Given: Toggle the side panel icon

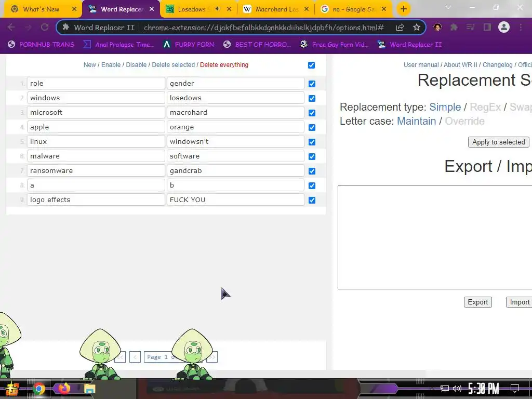Looking at the screenshot, I should pyautogui.click(x=487, y=27).
